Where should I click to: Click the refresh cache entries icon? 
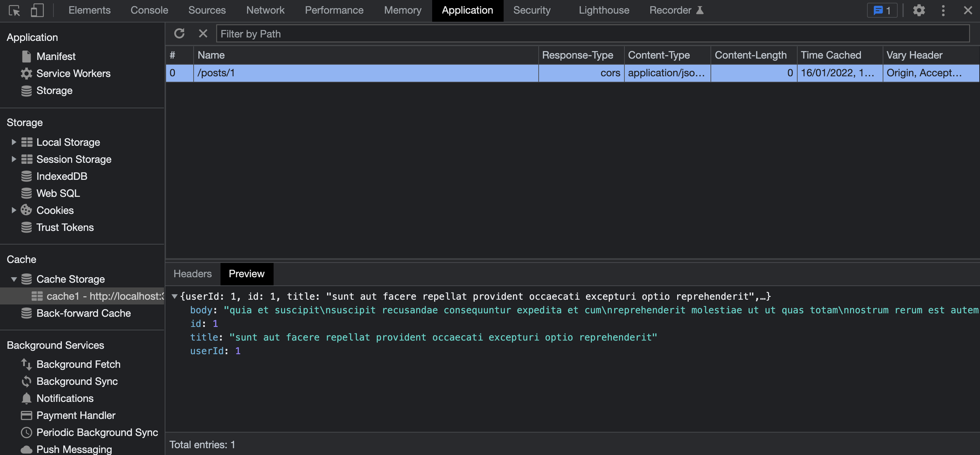click(179, 33)
